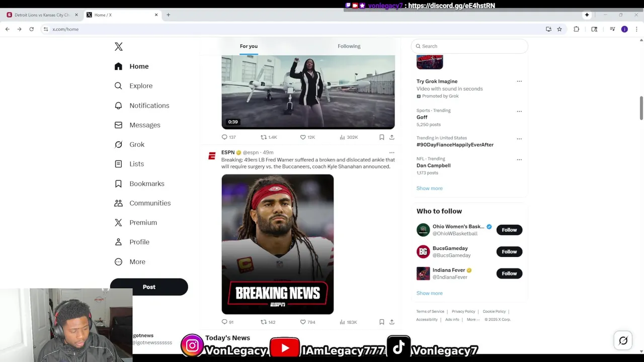Bookmark this page with star icon
Viewport: 644px width, 362px height.
(x=559, y=29)
